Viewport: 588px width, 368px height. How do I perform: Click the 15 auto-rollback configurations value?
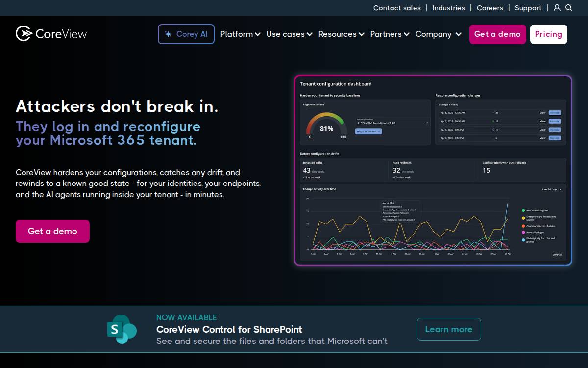[x=486, y=170]
